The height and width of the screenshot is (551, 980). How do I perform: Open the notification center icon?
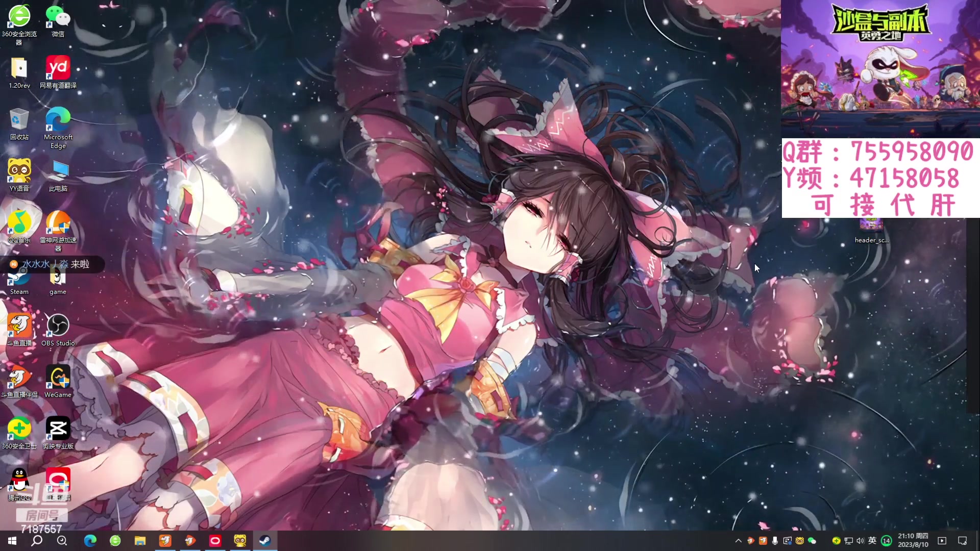tap(963, 541)
